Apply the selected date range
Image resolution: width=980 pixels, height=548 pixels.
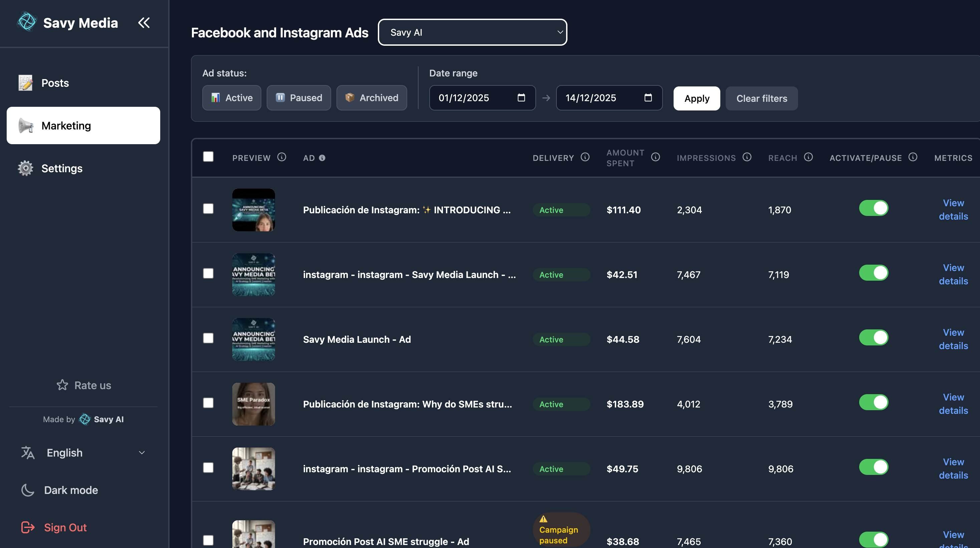click(x=696, y=98)
